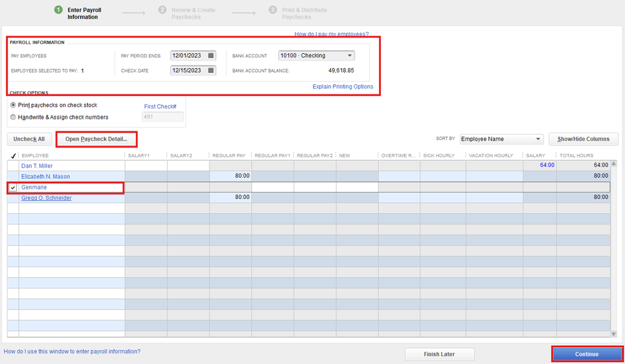Click bank account balance 49,618.85
This screenshot has height=364, width=625.
click(341, 71)
